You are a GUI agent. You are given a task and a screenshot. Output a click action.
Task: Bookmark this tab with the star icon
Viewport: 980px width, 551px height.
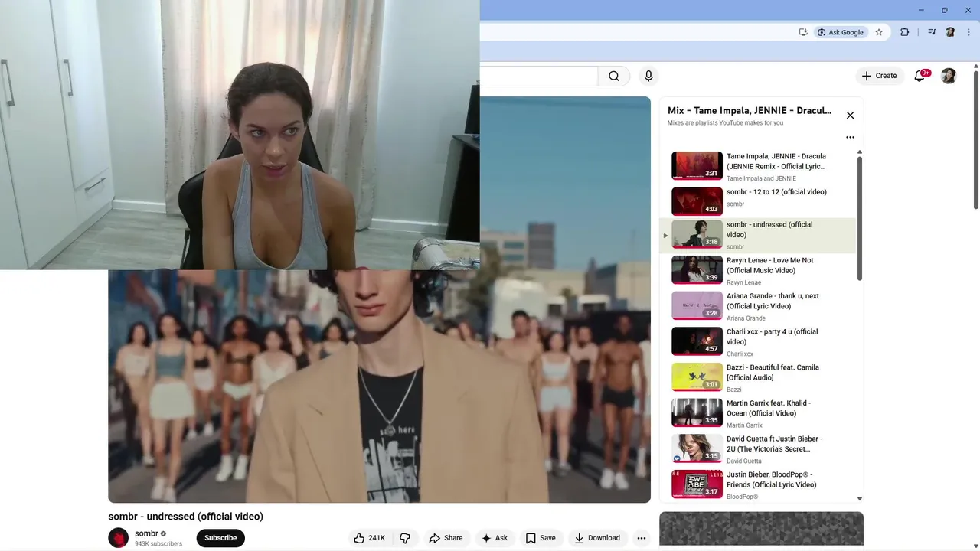[x=879, y=32]
